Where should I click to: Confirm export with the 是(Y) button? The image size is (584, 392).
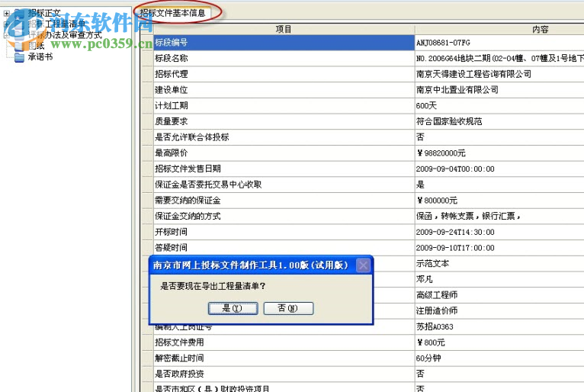pos(233,308)
